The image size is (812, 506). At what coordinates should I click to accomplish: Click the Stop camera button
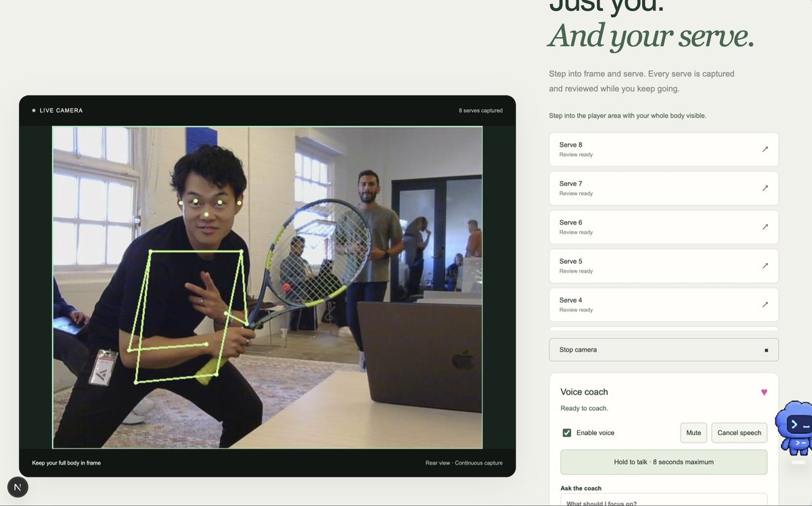pyautogui.click(x=664, y=350)
